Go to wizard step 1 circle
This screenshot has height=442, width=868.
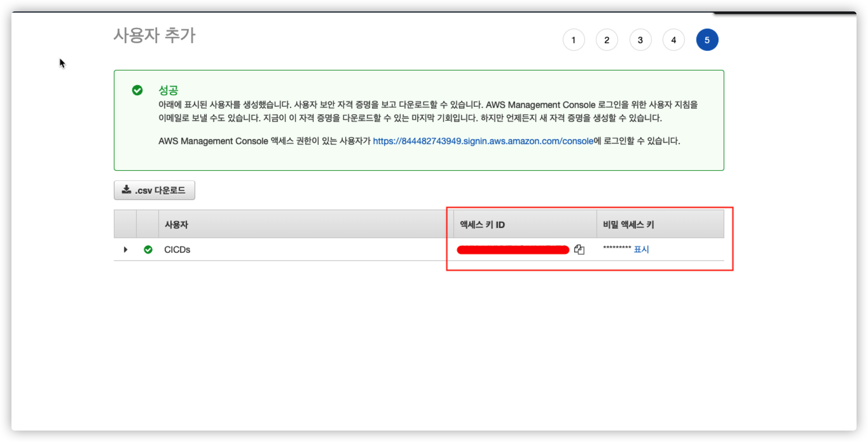coord(574,40)
